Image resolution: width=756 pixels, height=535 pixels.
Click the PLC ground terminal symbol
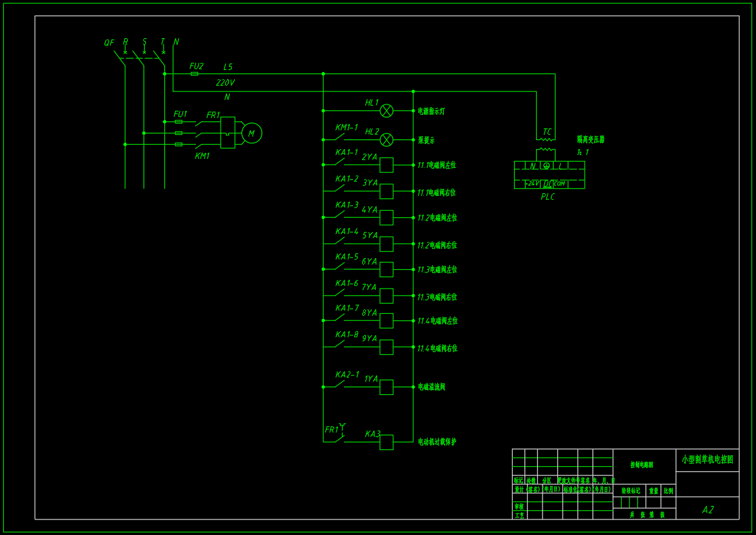(546, 166)
